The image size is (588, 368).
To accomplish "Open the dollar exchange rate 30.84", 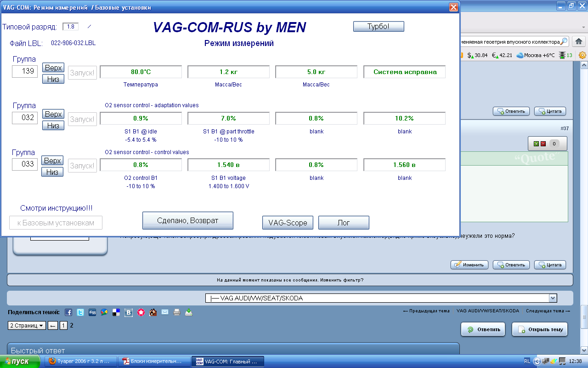I will [477, 55].
